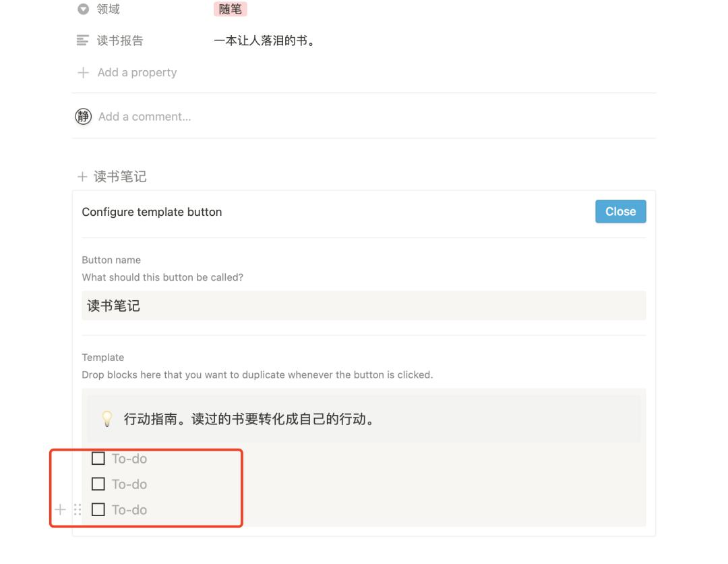This screenshot has width=728, height=564.
Task: Click the first To-do text label
Action: click(x=129, y=458)
